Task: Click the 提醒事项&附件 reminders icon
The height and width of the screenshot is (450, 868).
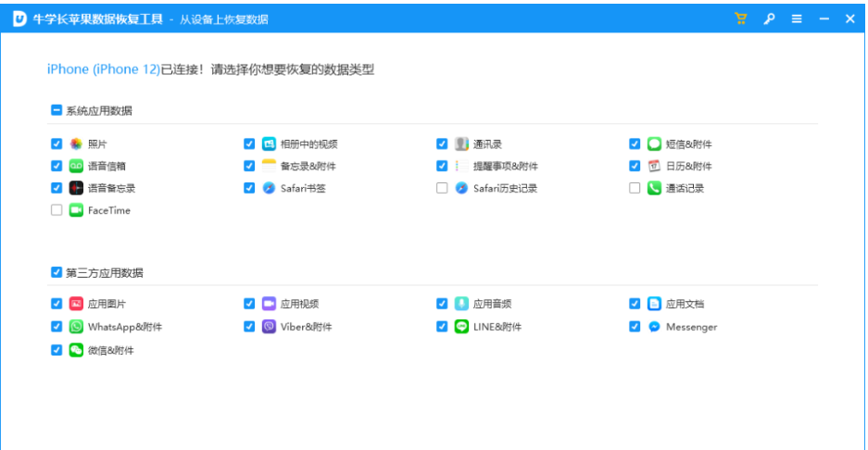Action: coord(461,166)
